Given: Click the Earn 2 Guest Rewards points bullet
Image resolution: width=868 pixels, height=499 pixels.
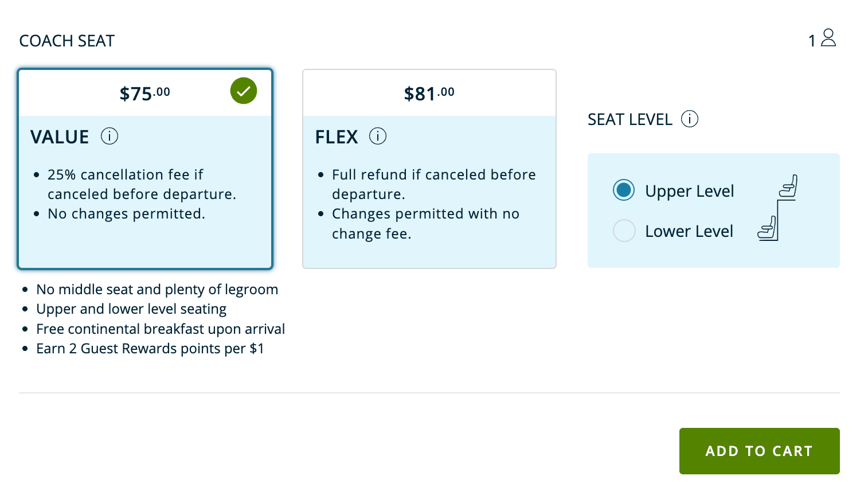Looking at the screenshot, I should pos(150,348).
